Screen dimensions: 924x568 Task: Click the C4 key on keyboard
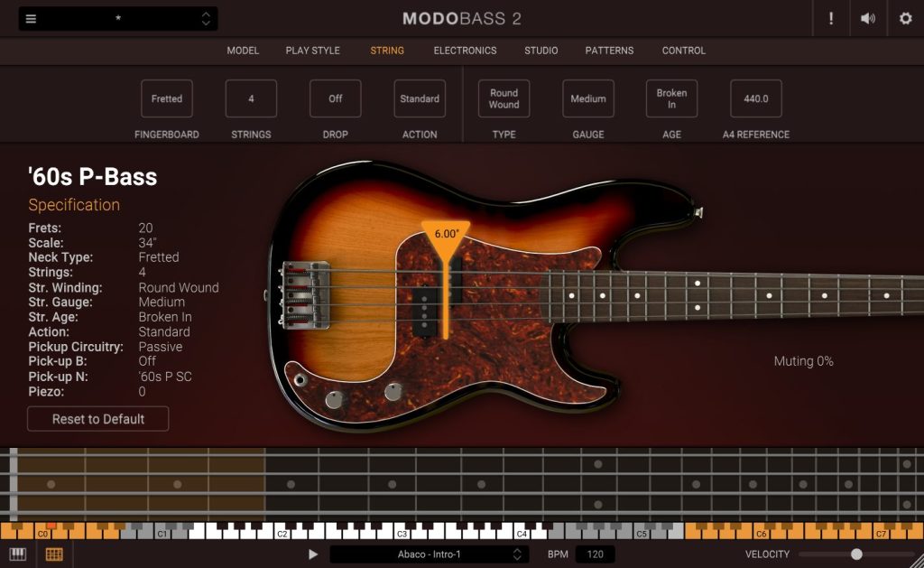coord(522,534)
